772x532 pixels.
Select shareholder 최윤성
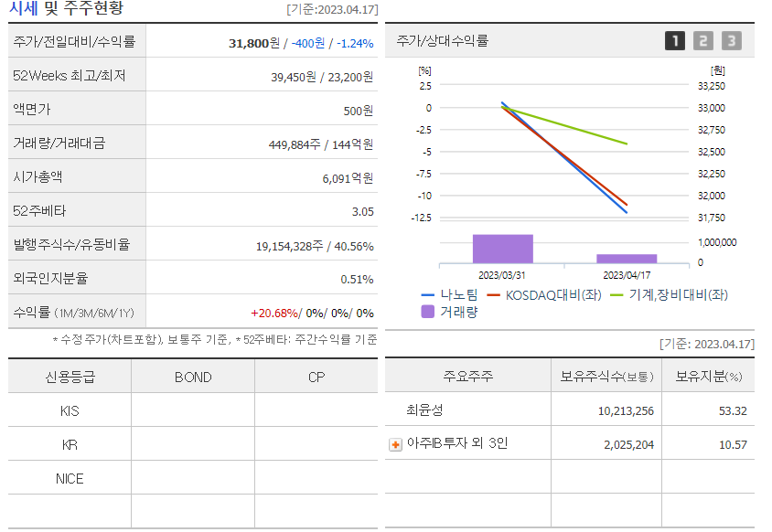tap(424, 410)
